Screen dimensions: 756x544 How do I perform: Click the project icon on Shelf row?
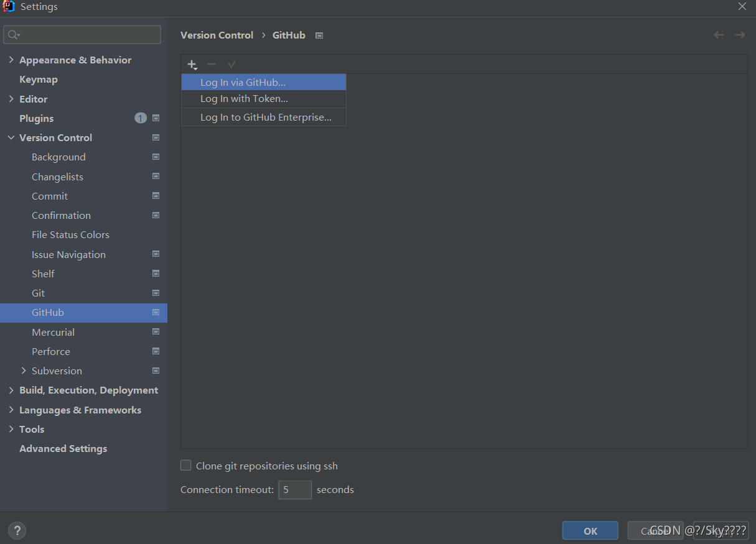156,274
